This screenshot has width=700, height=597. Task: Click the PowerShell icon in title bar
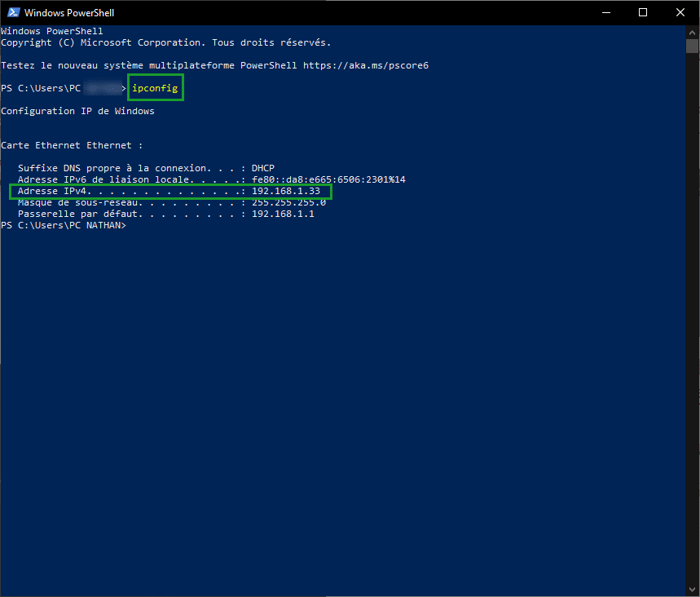tap(13, 12)
